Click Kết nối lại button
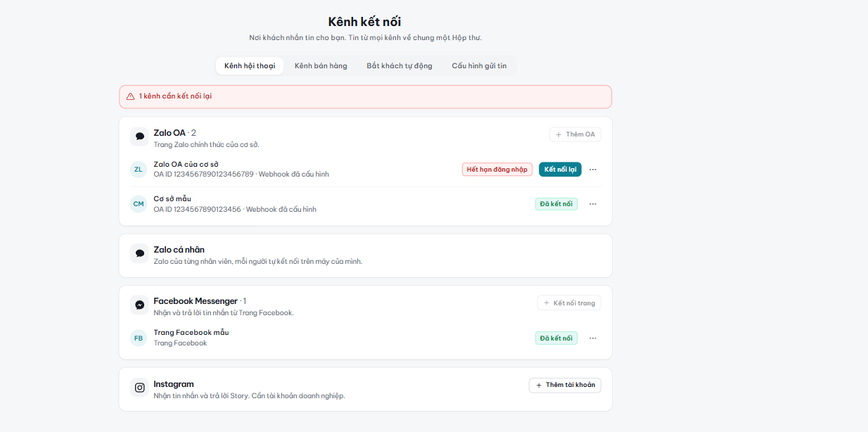Viewport: 868px width, 432px height. pyautogui.click(x=560, y=170)
